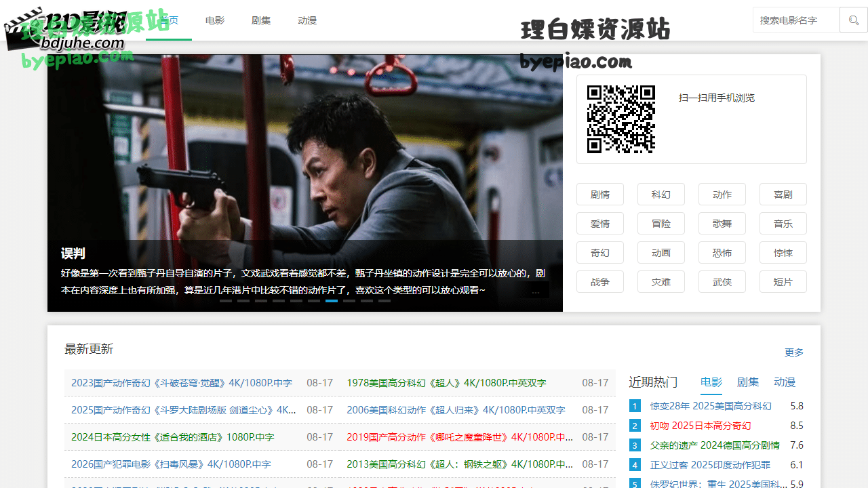Click the rank 2 badge

click(x=635, y=426)
